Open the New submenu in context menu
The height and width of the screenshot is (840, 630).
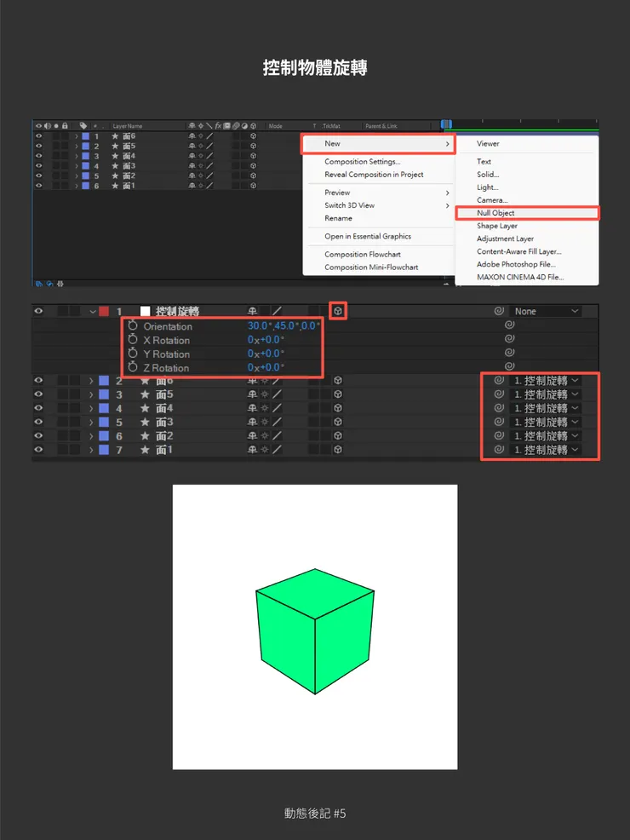[x=378, y=144]
